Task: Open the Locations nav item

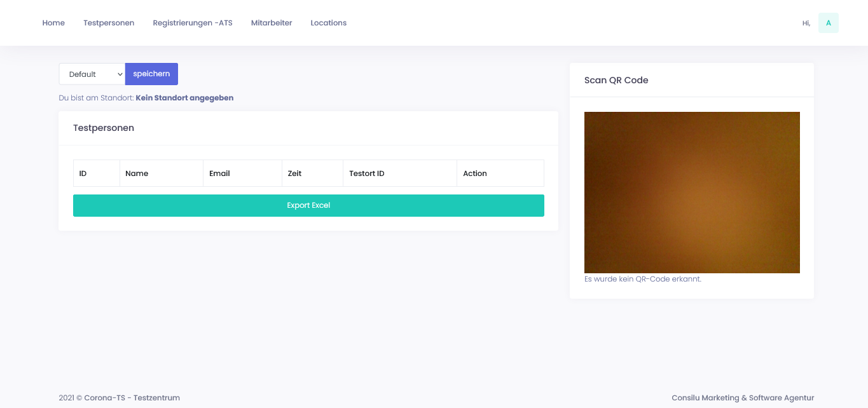Action: coord(328,23)
